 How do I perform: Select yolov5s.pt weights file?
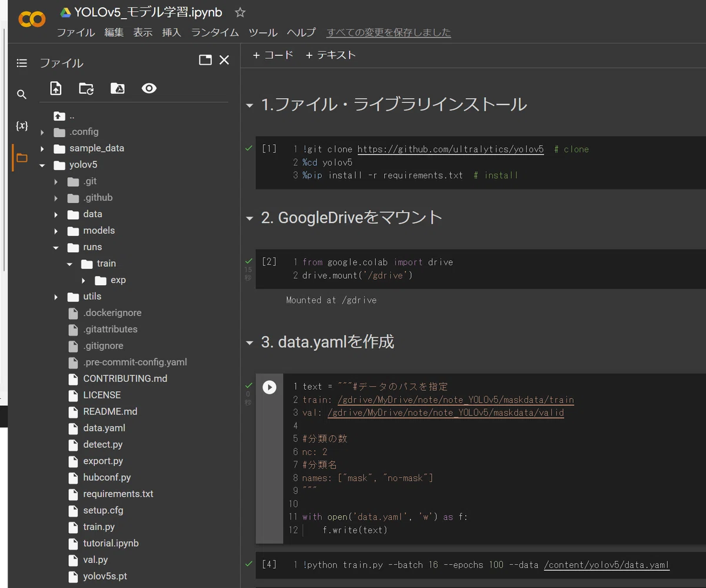tap(105, 576)
